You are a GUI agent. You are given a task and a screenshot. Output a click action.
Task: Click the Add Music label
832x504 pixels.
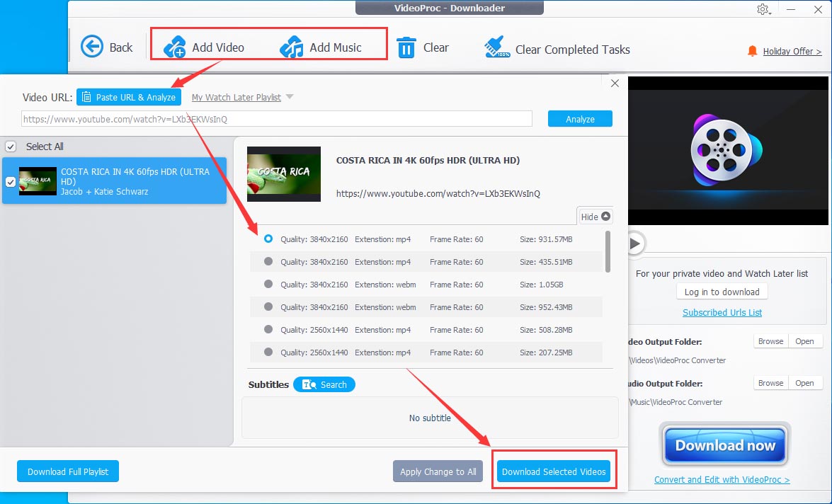point(336,47)
